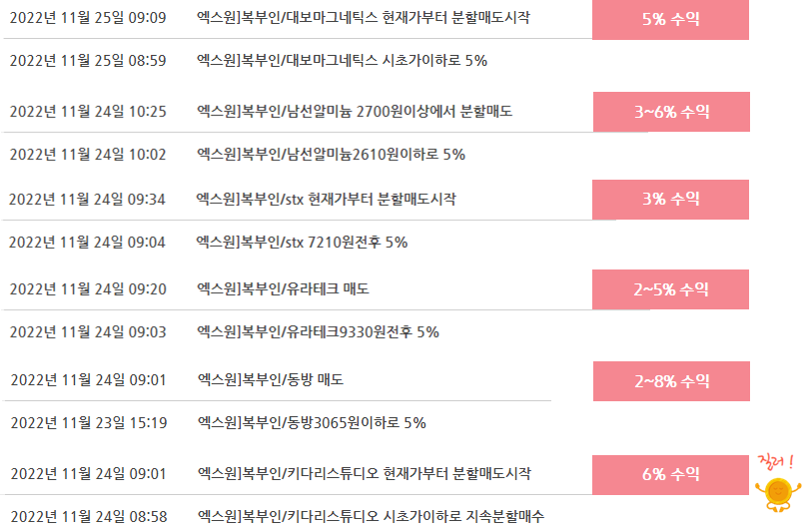Screen dimensions: 810x532
Task: Open the 키다리스튜디오 현재가부터 분할매도시작 message
Action: [365, 474]
